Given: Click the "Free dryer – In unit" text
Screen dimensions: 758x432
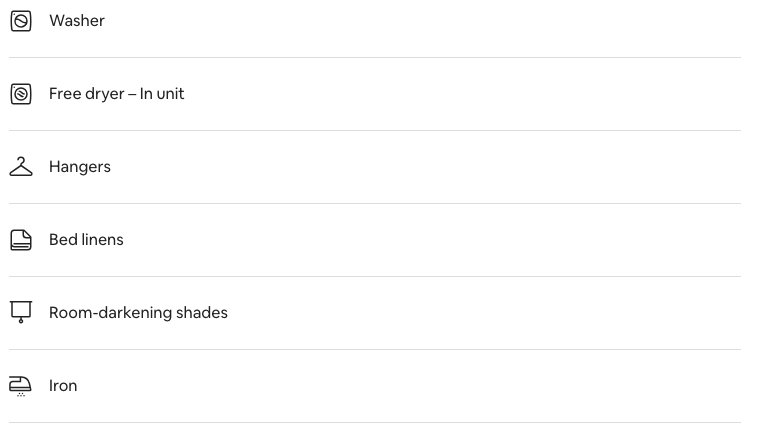Looking at the screenshot, I should click(x=117, y=94).
